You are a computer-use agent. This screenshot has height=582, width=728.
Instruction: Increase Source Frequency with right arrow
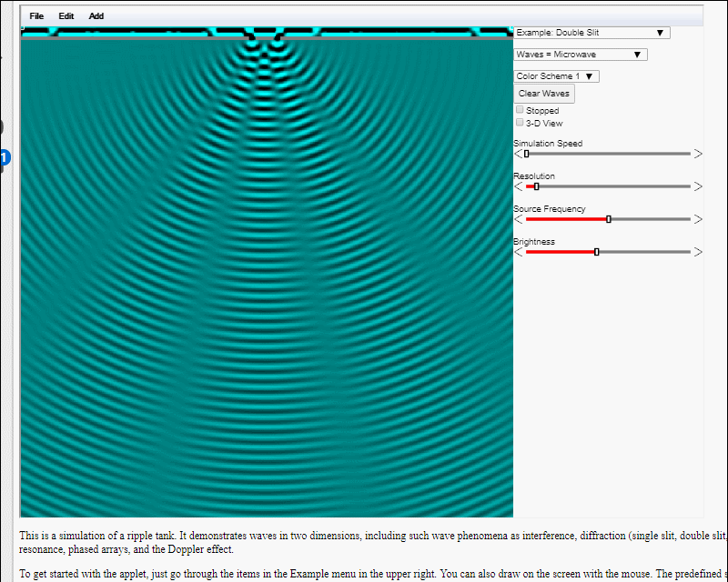698,219
